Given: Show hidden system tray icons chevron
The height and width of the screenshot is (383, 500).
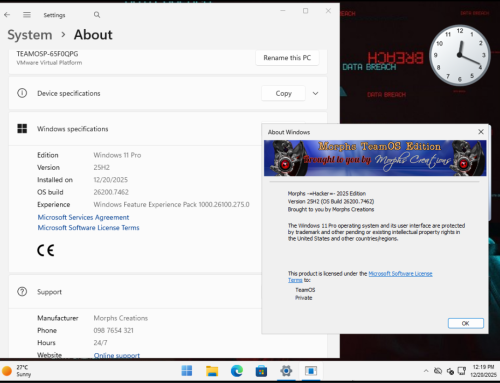Looking at the screenshot, I should [x=426, y=371].
